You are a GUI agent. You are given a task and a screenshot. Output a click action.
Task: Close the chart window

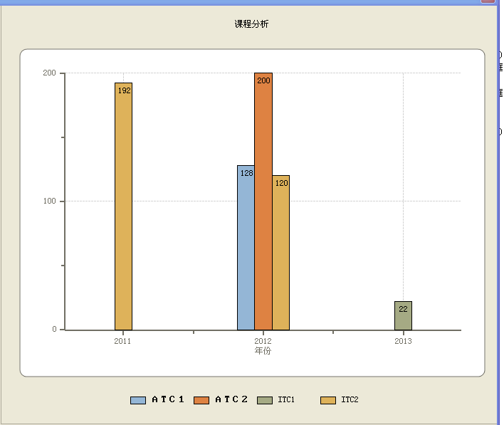click(x=488, y=1)
